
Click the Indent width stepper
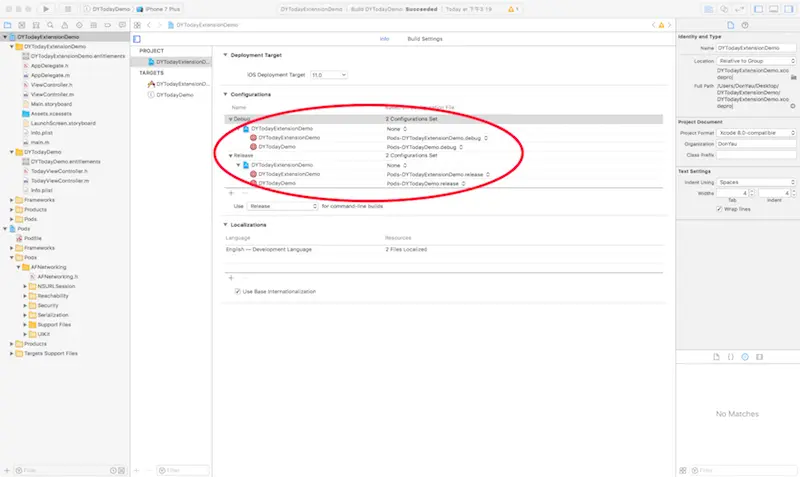coord(793,193)
